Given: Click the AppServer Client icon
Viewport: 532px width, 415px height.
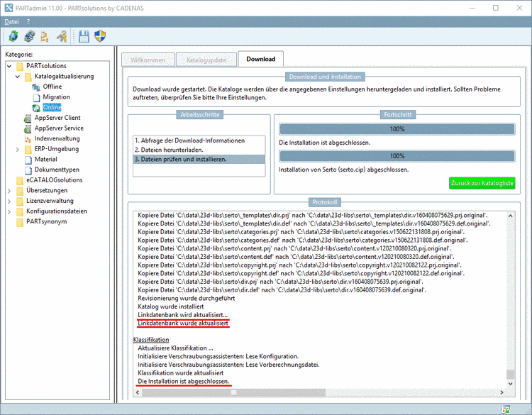Looking at the screenshot, I should pos(28,118).
